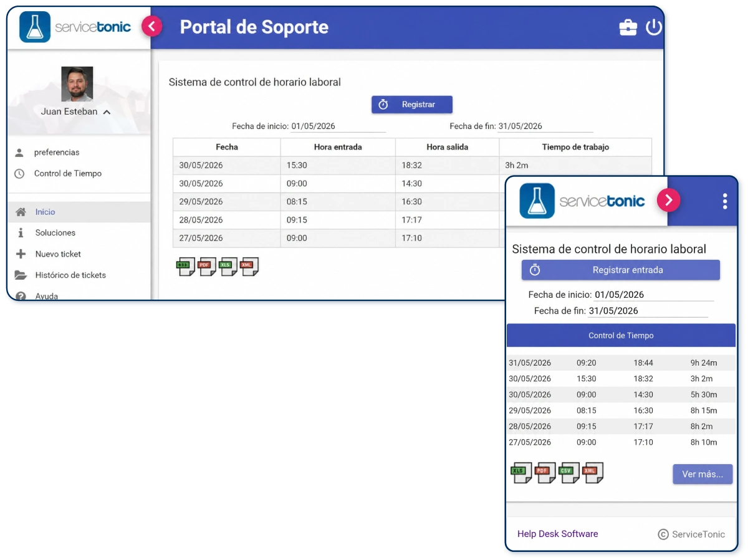Export to CSV in the mobile view
748x560 pixels.
click(x=568, y=473)
